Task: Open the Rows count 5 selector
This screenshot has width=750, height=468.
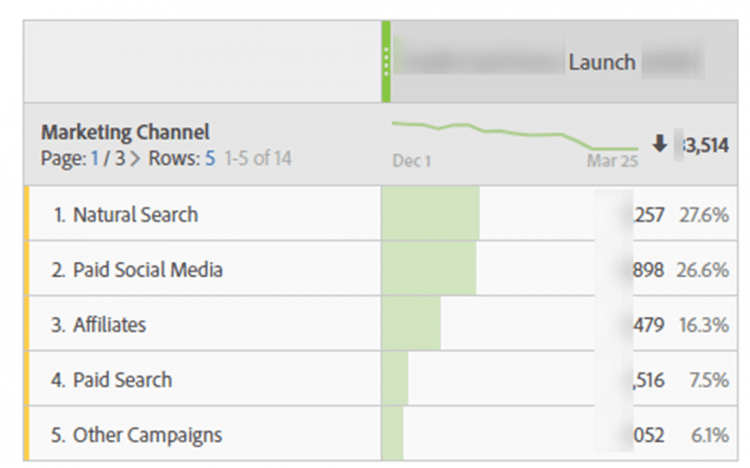Action: pyautogui.click(x=210, y=158)
